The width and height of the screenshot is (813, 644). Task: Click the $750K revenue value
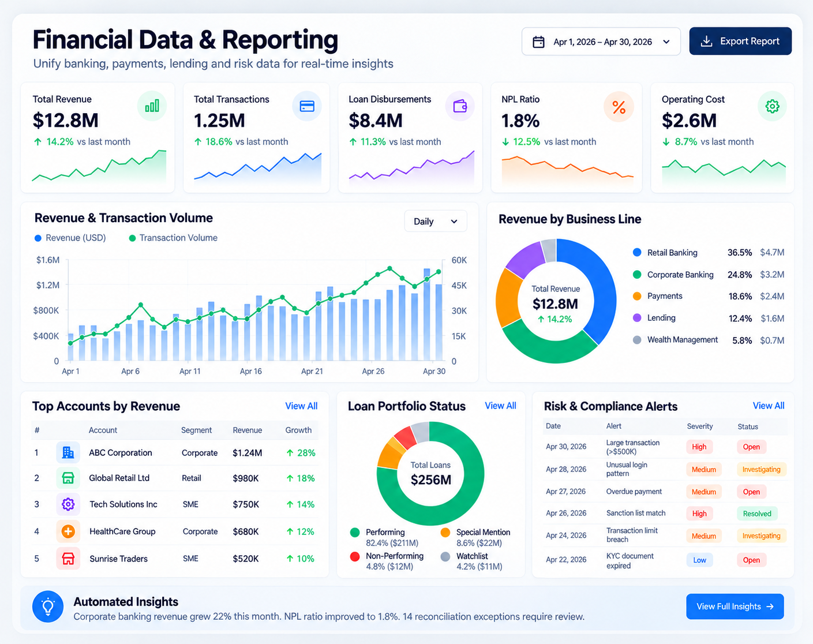tap(246, 504)
